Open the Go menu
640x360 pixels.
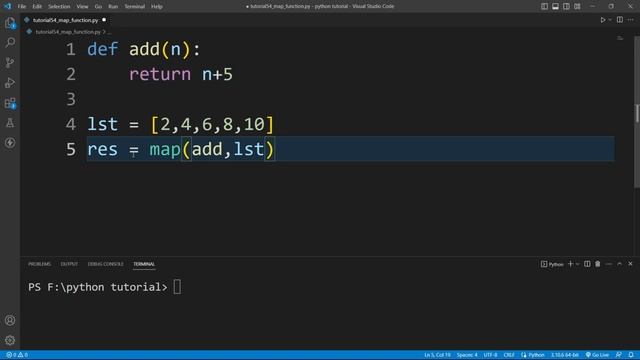(x=98, y=7)
